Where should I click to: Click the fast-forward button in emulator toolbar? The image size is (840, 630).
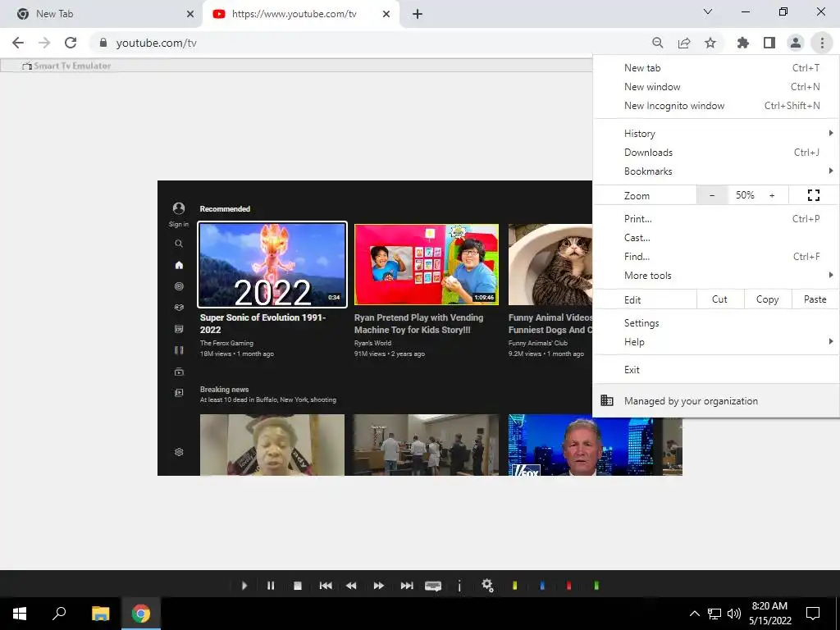[x=379, y=586]
